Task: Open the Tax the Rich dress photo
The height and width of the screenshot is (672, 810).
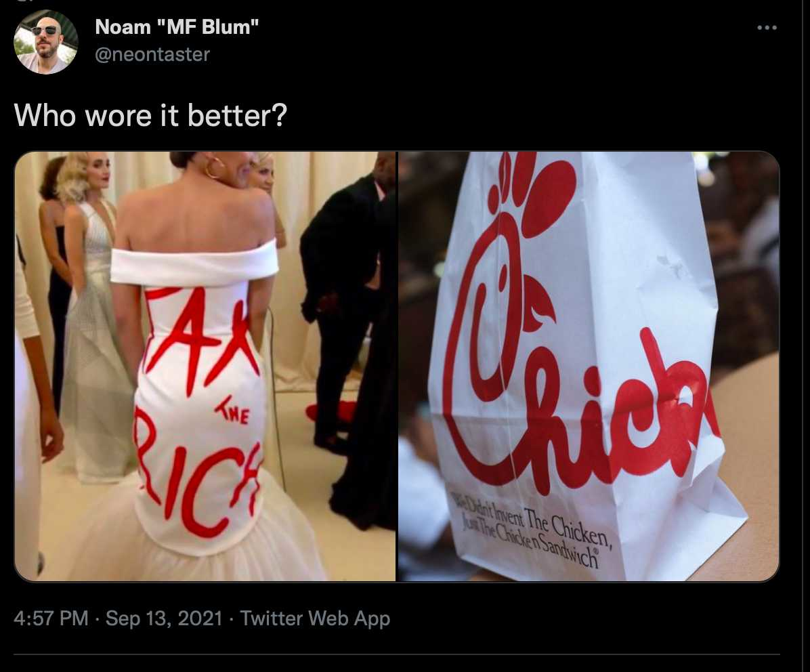Action: click(205, 366)
